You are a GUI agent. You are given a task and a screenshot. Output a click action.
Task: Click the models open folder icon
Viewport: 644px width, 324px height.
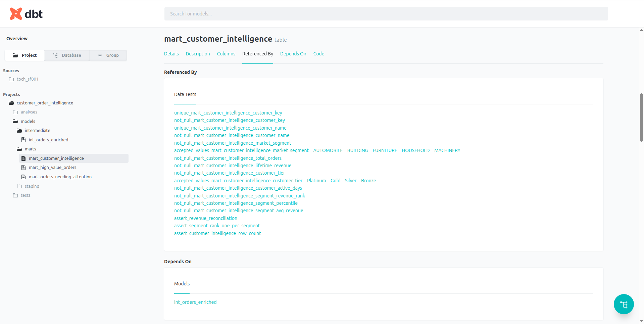coord(15,122)
